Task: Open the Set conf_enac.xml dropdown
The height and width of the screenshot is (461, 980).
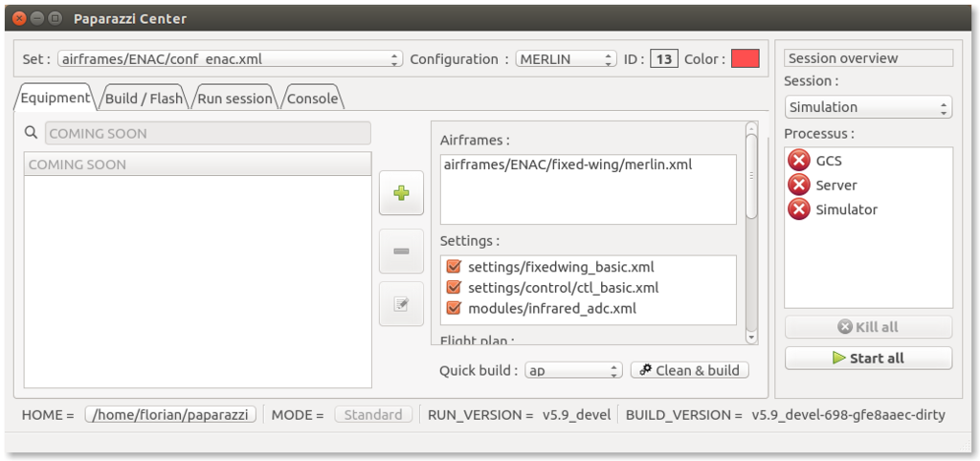Action: coord(230,59)
